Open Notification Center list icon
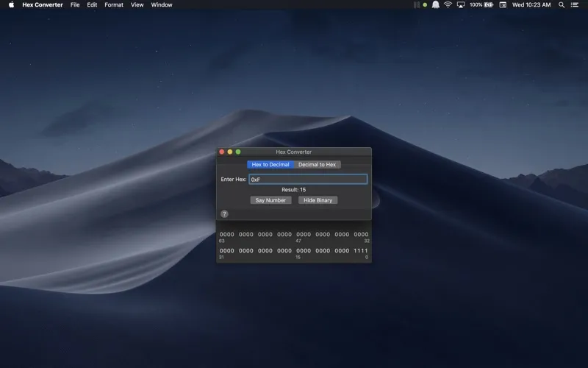588x368 pixels. [x=575, y=5]
